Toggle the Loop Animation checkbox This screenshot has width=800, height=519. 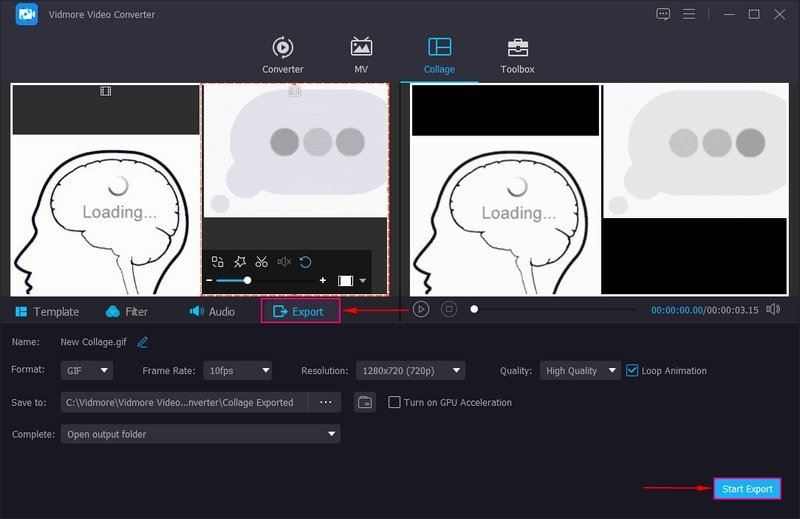coord(632,370)
